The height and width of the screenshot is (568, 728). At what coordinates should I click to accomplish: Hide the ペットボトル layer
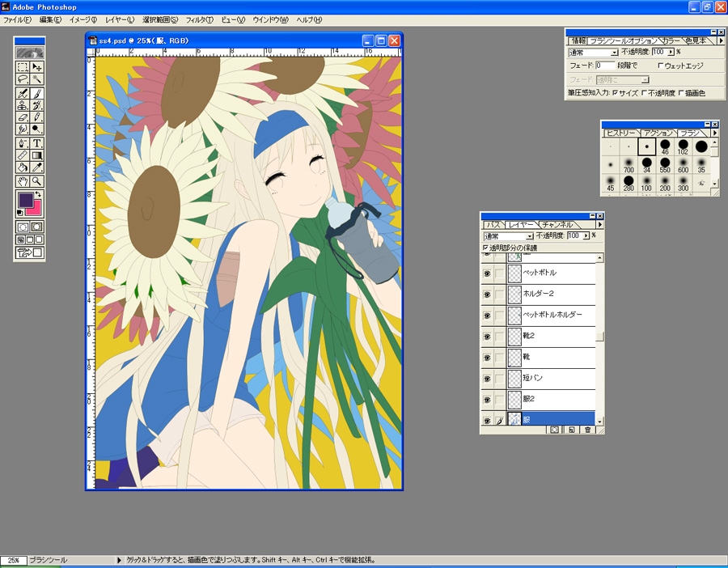pyautogui.click(x=487, y=273)
